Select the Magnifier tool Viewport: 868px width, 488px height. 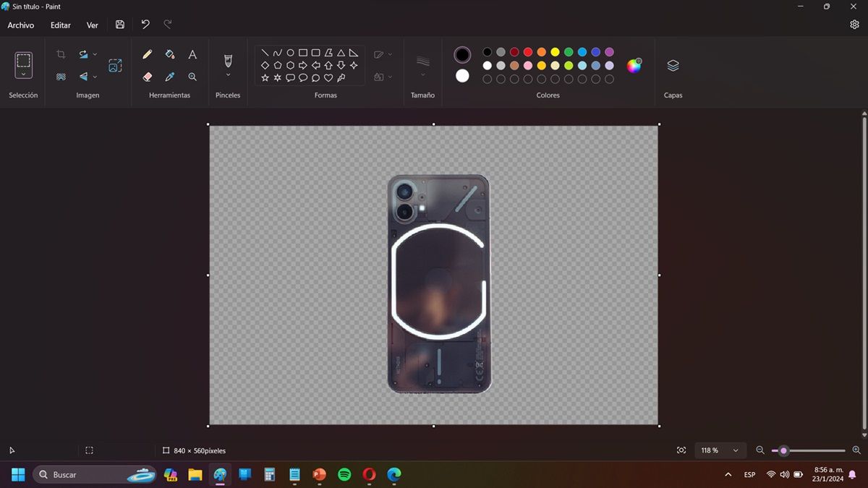(x=192, y=77)
